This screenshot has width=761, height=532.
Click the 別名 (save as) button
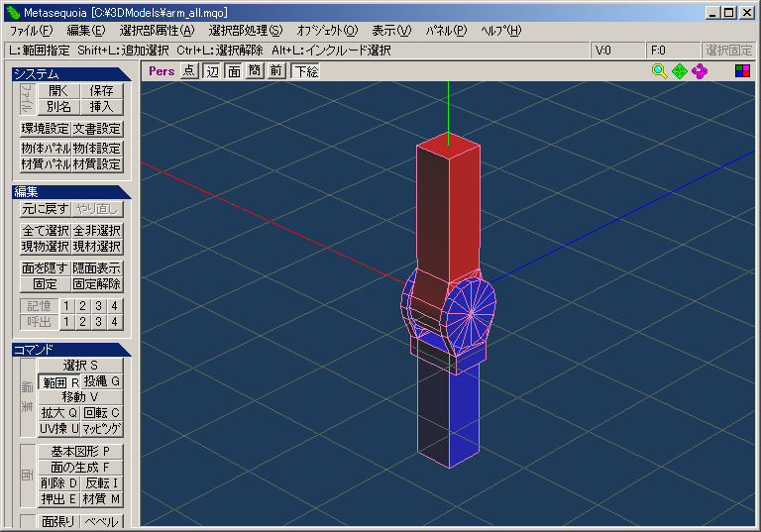coord(58,107)
